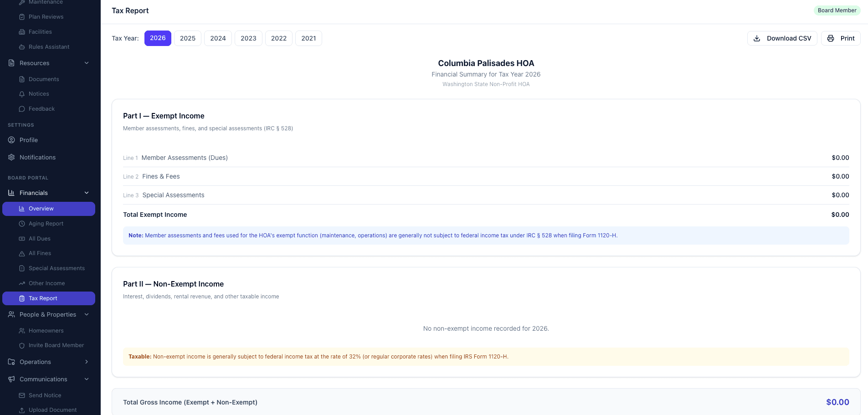The image size is (868, 415).
Task: Collapse the People & Properties chevron
Action: pyautogui.click(x=87, y=314)
